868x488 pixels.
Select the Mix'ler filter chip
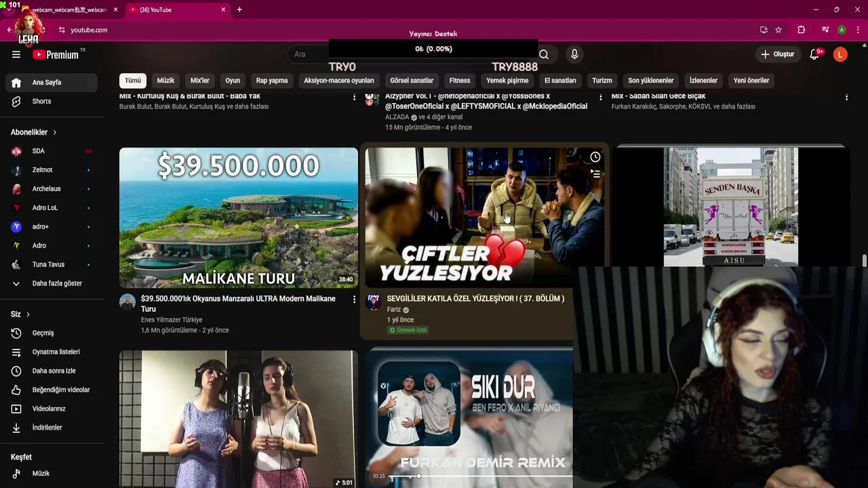tap(200, 81)
